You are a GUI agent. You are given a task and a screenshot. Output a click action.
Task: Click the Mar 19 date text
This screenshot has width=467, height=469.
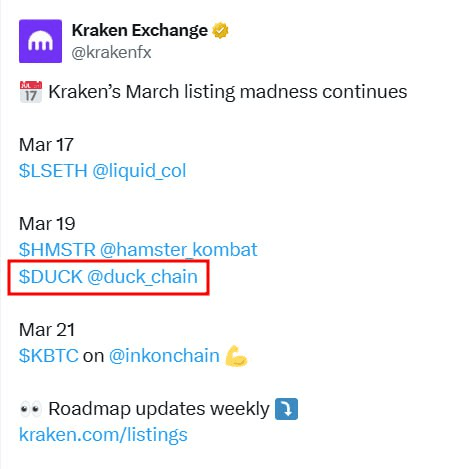(47, 224)
